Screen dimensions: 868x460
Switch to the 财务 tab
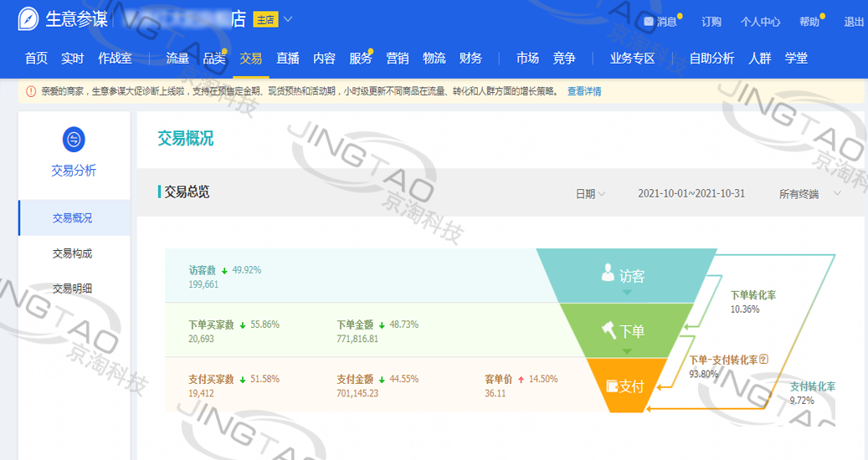tap(470, 58)
